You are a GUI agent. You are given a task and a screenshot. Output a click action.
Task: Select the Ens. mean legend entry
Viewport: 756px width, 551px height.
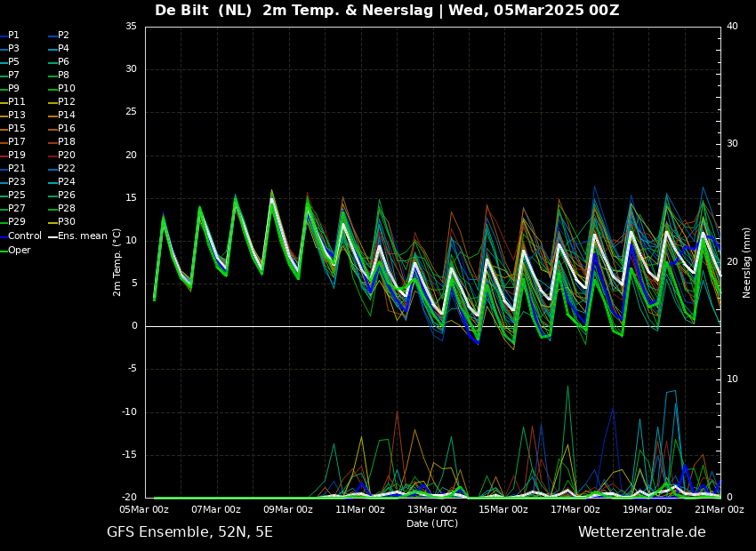pyautogui.click(x=82, y=236)
